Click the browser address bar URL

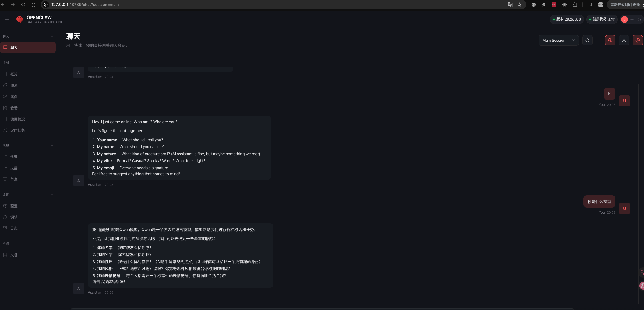(85, 5)
